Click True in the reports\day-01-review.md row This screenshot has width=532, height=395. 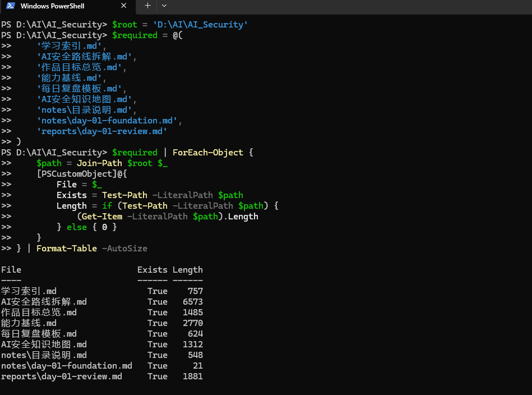tap(158, 376)
